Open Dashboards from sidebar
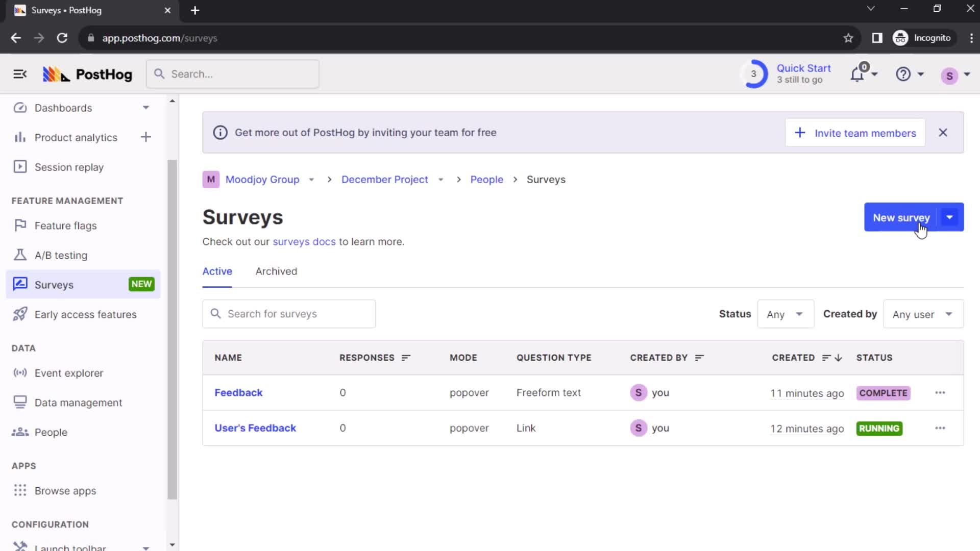The image size is (980, 551). (63, 108)
